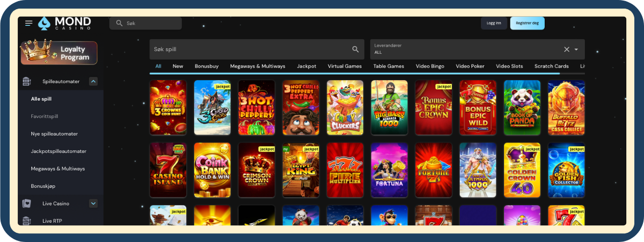Click the Live RTP sidebar icon
This screenshot has width=644, height=242.
(x=27, y=220)
